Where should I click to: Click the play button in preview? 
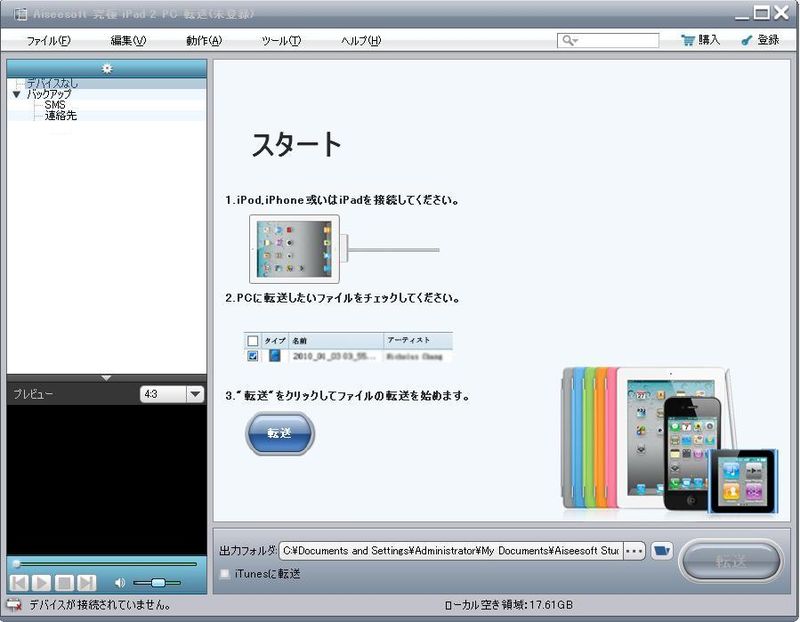[42, 582]
